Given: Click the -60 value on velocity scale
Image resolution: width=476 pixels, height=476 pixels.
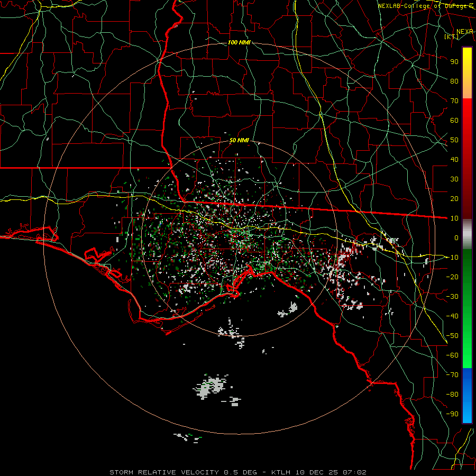Looking at the screenshot, I should (x=452, y=355).
